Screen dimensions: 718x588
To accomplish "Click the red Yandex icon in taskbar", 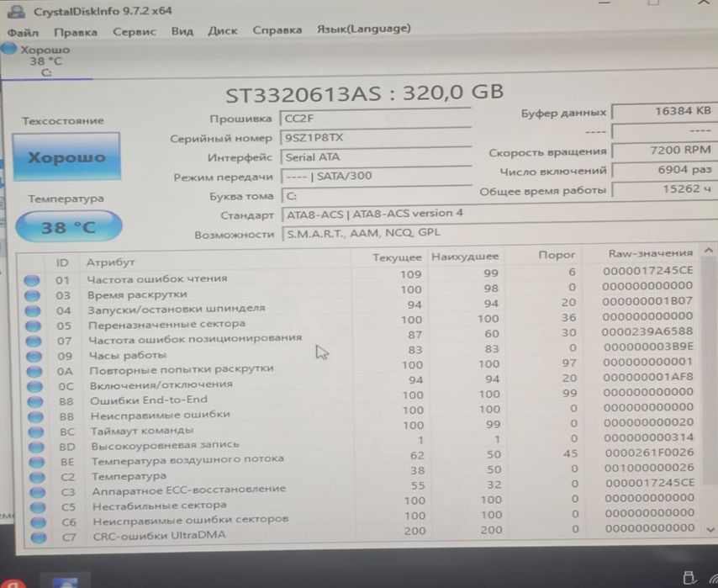I will click(x=11, y=583).
